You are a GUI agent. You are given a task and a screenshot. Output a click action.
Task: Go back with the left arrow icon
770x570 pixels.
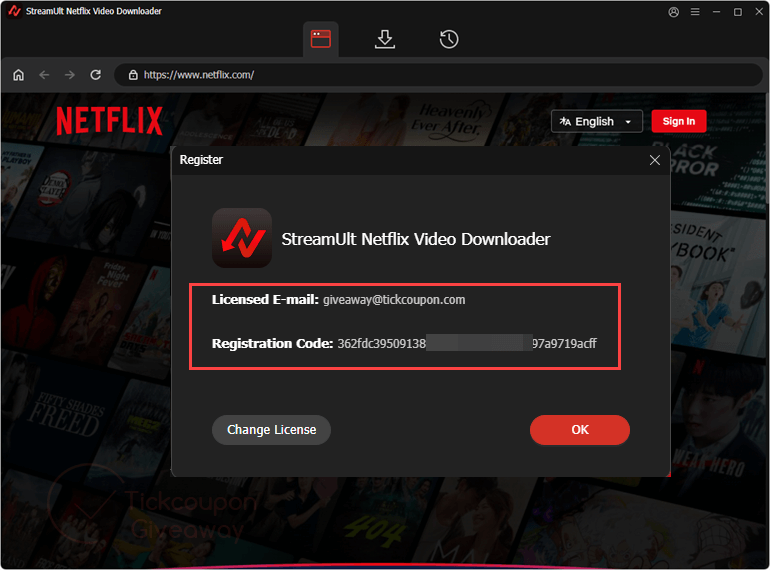point(44,75)
